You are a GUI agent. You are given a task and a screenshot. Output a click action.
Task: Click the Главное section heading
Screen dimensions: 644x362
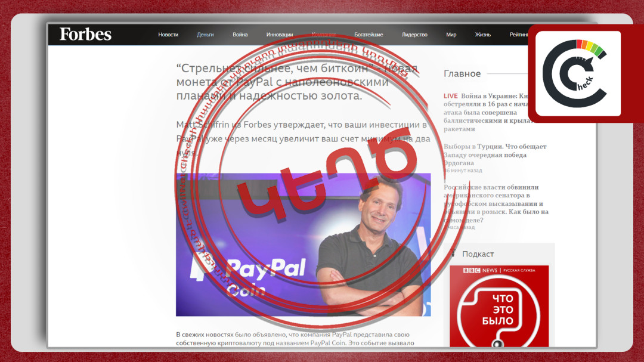point(462,73)
